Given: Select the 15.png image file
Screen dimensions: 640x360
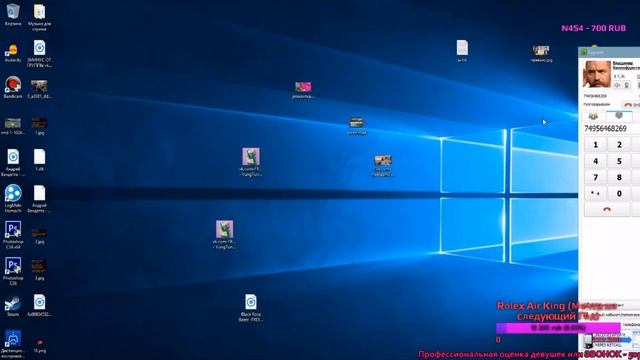Looking at the screenshot, I should click(39, 345).
